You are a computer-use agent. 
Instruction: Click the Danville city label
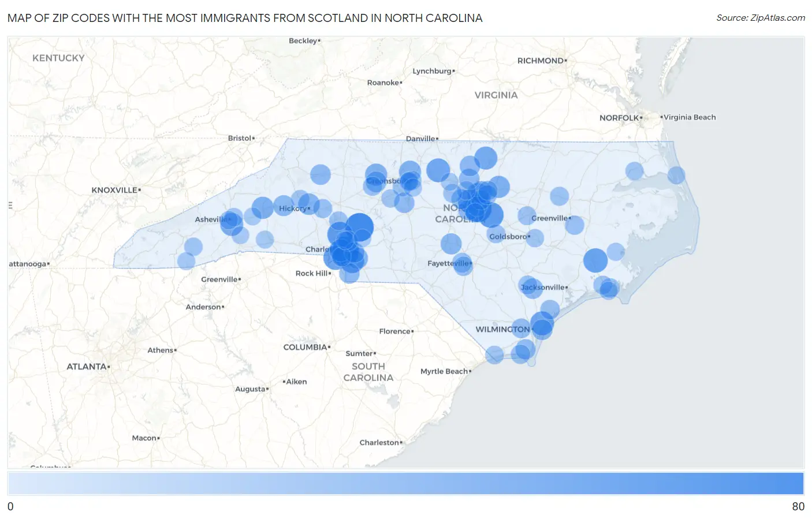click(422, 139)
